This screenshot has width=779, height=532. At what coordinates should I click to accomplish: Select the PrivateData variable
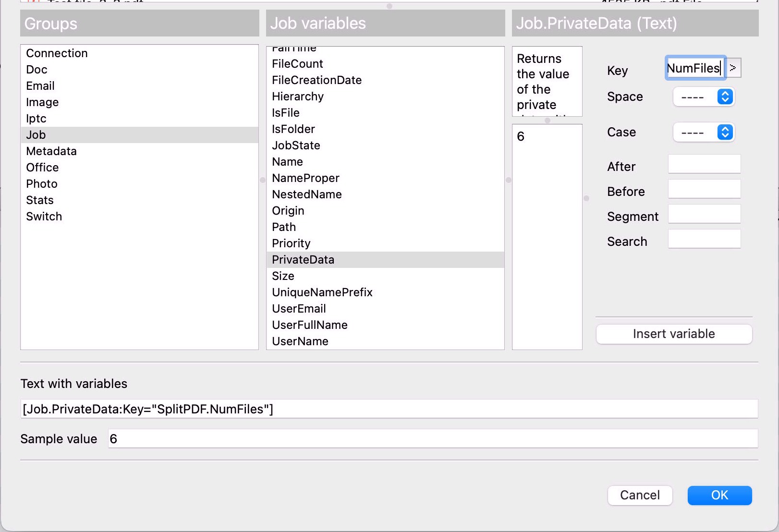[303, 259]
